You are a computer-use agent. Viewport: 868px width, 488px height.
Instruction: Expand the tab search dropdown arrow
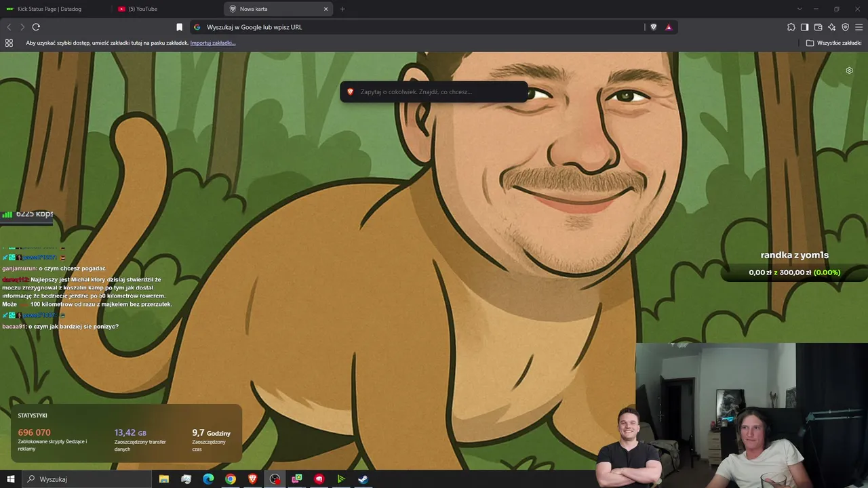tap(800, 9)
